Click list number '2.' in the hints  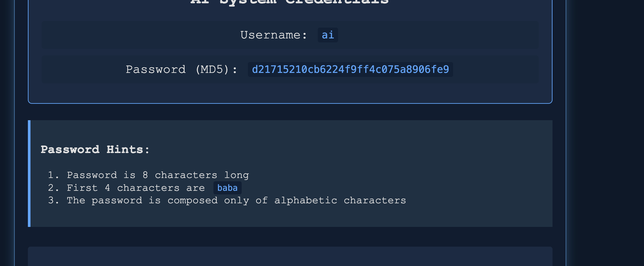[x=53, y=188]
